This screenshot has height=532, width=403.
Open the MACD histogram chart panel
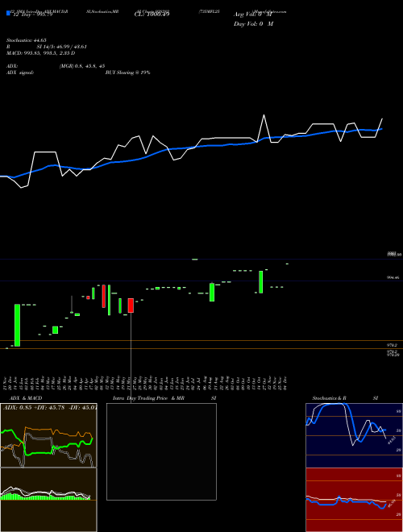coord(48,500)
